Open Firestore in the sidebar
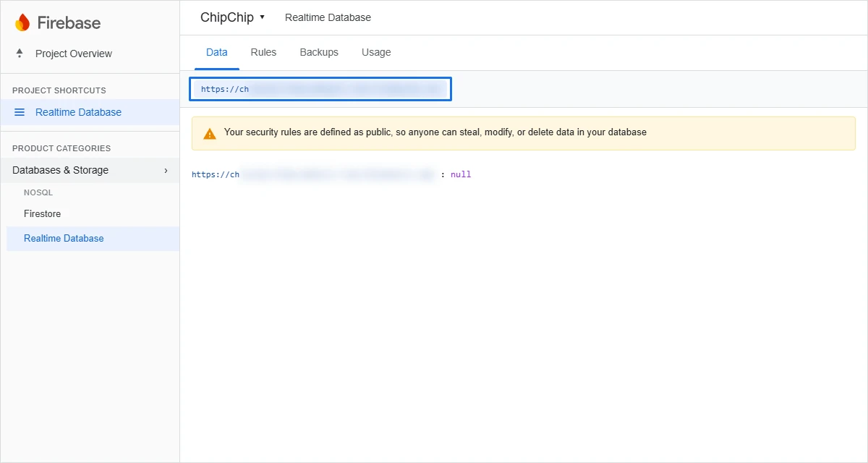The width and height of the screenshot is (868, 463). click(x=42, y=214)
